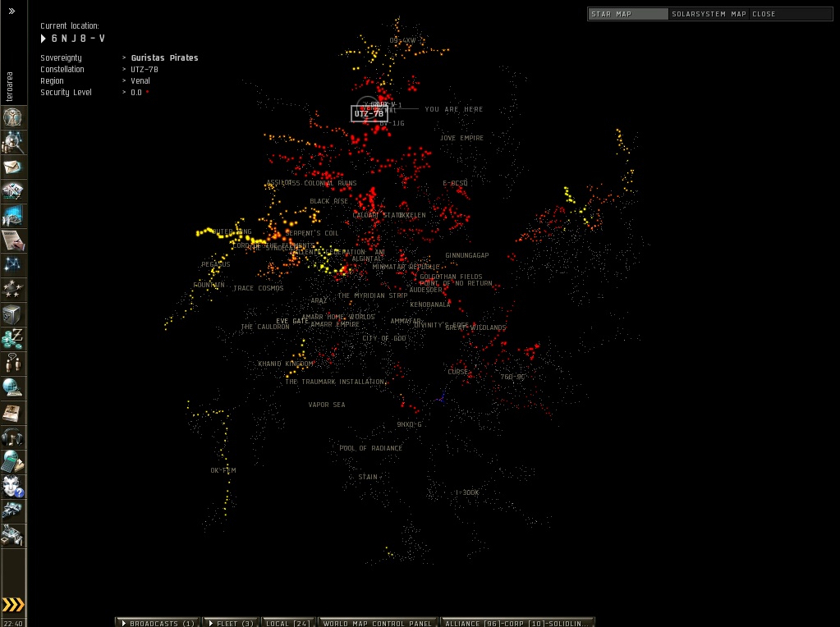Click the yellow triple-chevron icon

click(x=13, y=605)
